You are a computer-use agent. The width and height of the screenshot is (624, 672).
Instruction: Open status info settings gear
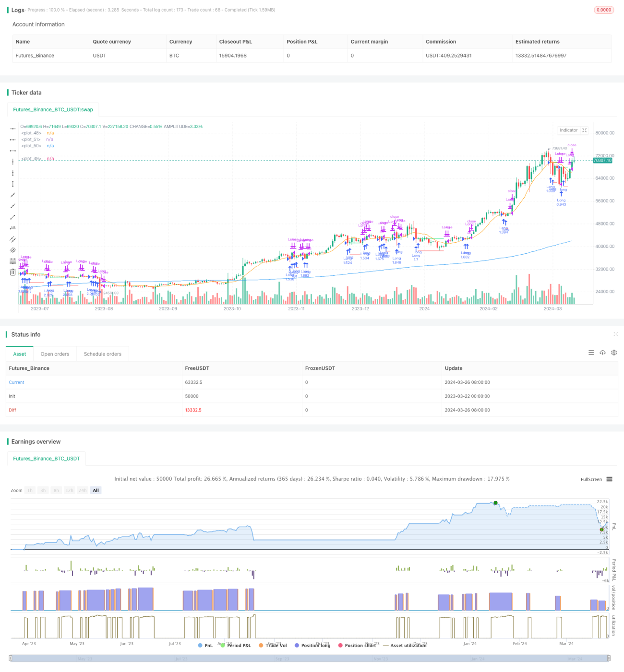coord(614,353)
